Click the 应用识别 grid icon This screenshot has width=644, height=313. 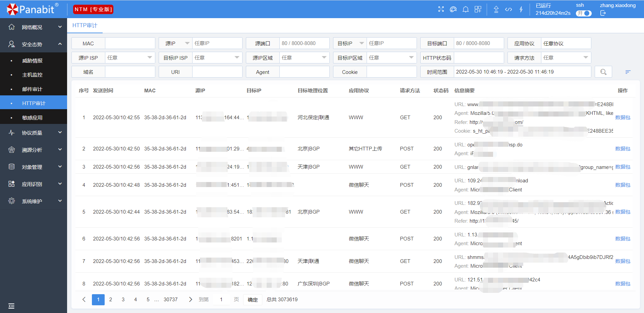click(11, 184)
